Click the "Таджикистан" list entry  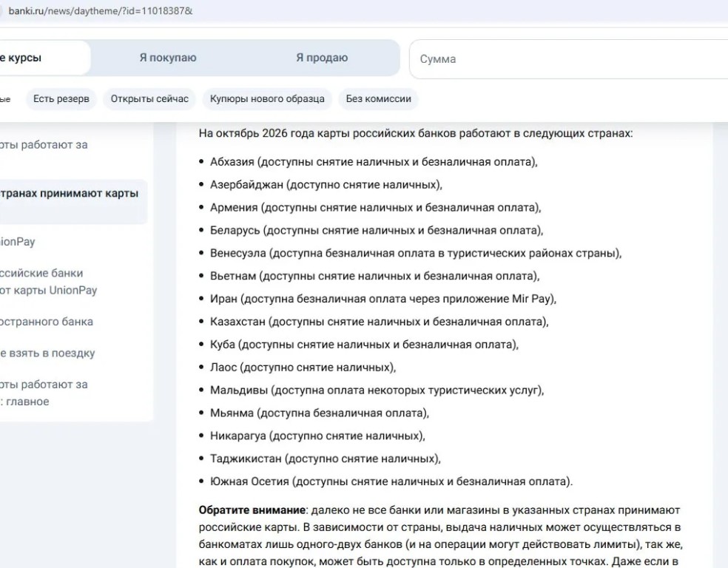[x=325, y=459]
